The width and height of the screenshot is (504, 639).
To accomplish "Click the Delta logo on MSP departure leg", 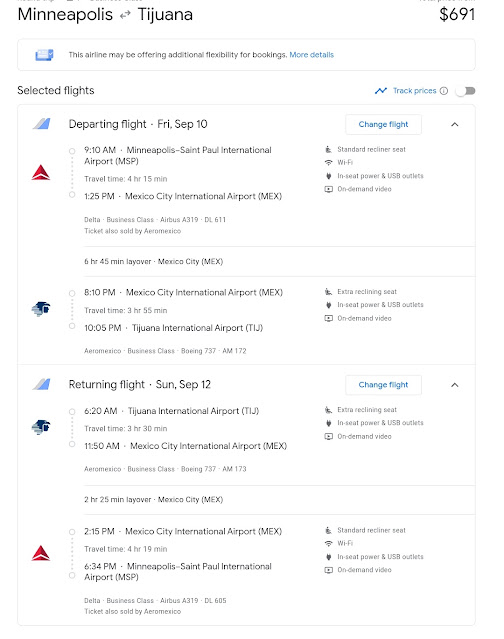I will (41, 173).
